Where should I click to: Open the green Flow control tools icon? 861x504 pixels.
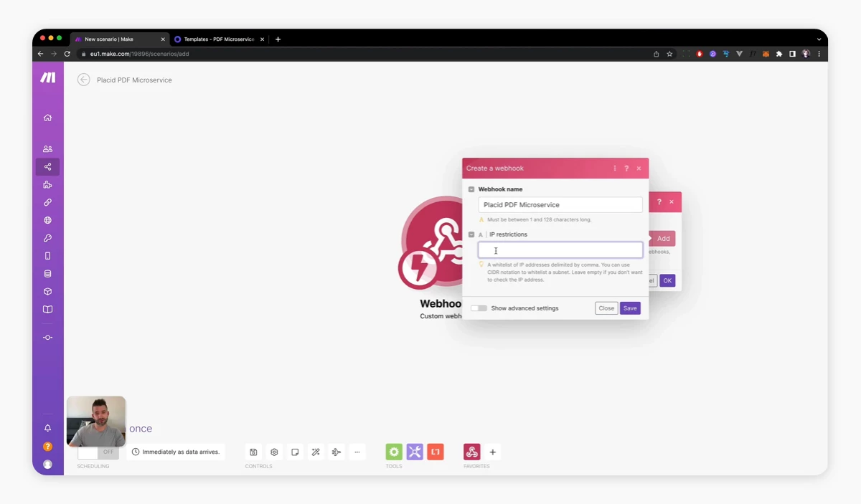pyautogui.click(x=394, y=452)
